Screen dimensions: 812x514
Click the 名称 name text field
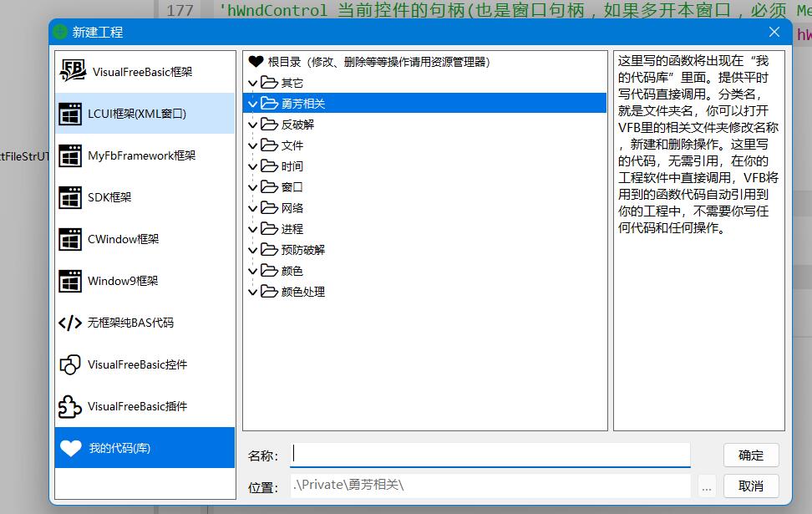coord(490,455)
